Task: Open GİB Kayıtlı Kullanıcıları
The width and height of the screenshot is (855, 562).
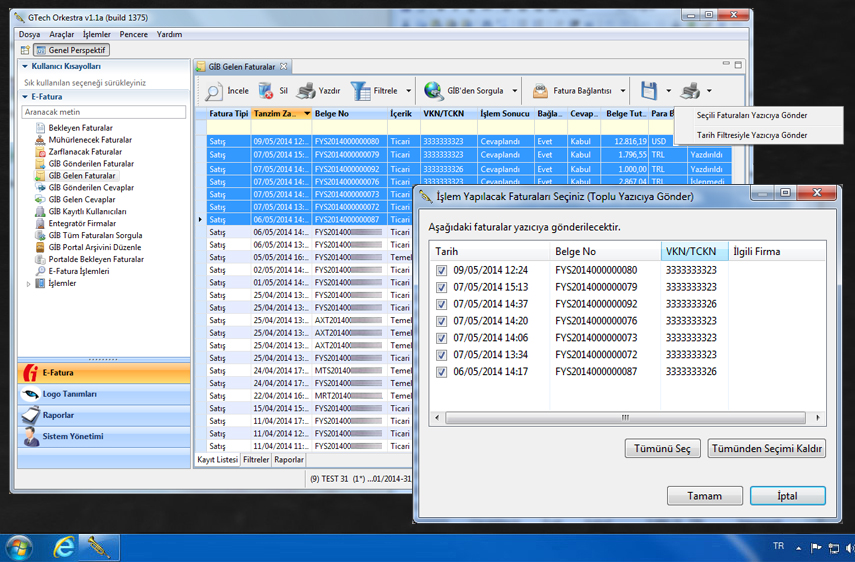Action: pyautogui.click(x=87, y=211)
